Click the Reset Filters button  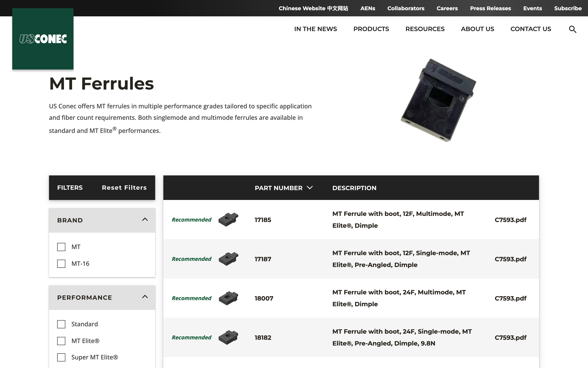pyautogui.click(x=124, y=188)
